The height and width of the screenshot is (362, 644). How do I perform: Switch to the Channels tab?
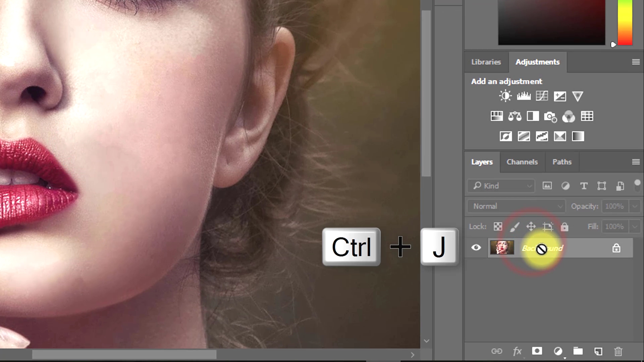click(522, 162)
